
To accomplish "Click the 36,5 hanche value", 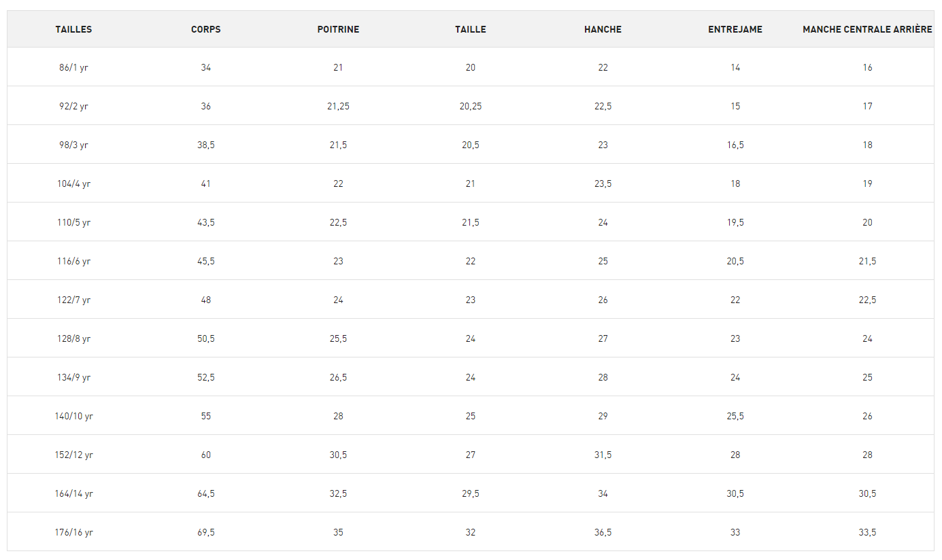I will pyautogui.click(x=603, y=532).
